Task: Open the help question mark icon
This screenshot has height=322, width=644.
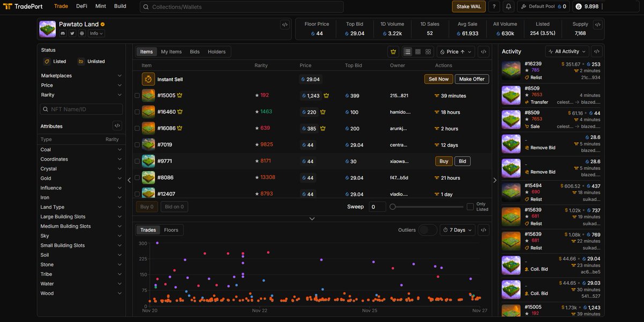Action: click(494, 6)
